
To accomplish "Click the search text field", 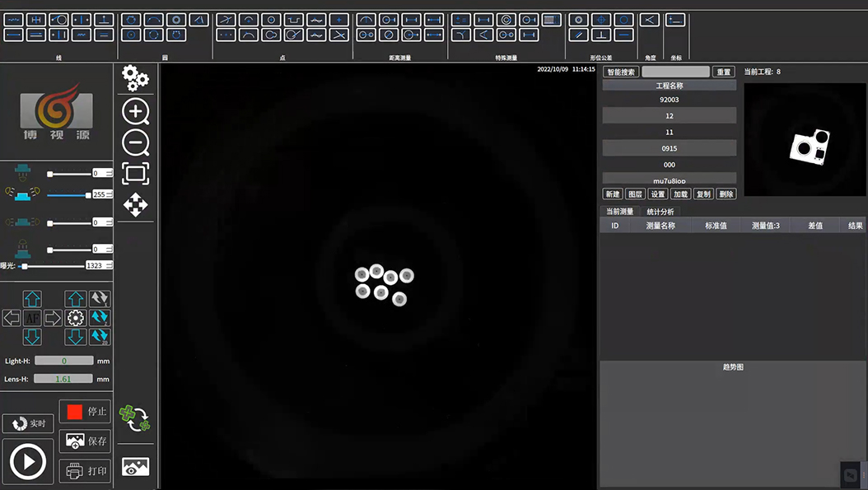I will click(676, 72).
